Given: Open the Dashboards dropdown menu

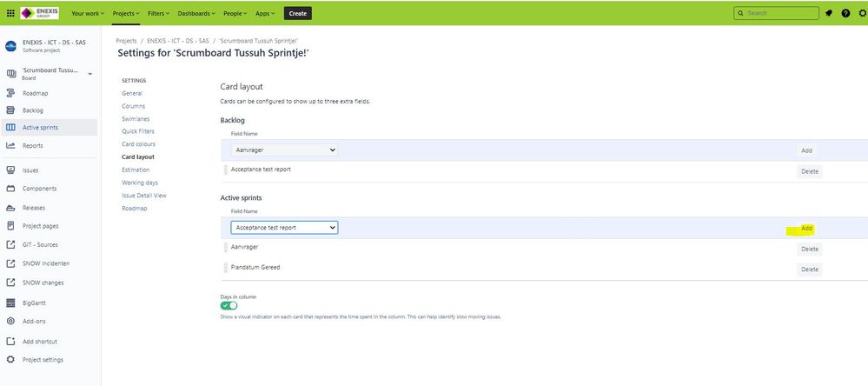Looking at the screenshot, I should click(196, 13).
